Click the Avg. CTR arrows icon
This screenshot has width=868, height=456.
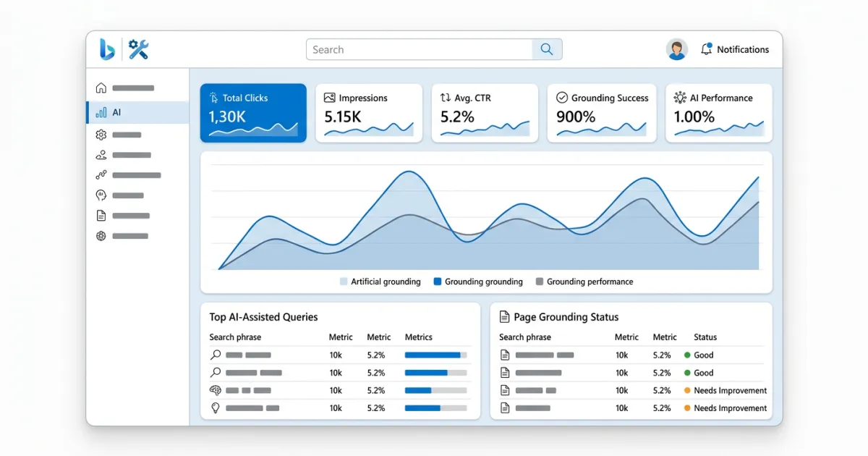point(446,98)
